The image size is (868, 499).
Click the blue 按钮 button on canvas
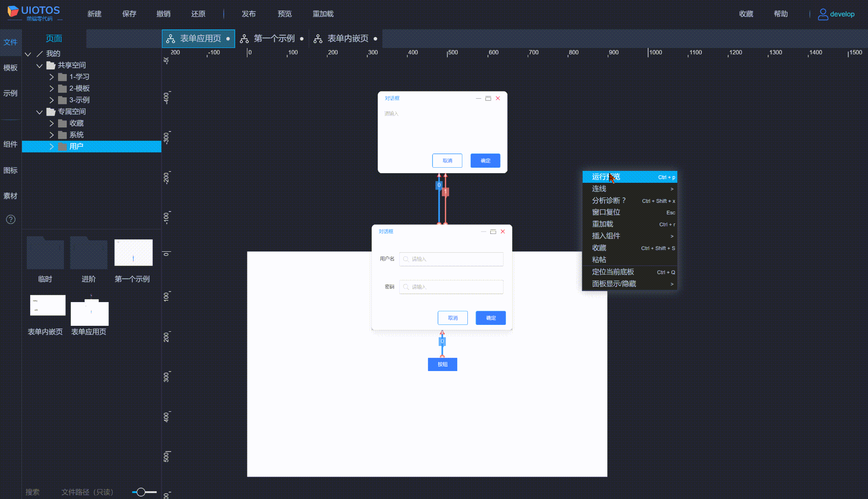pyautogui.click(x=442, y=364)
